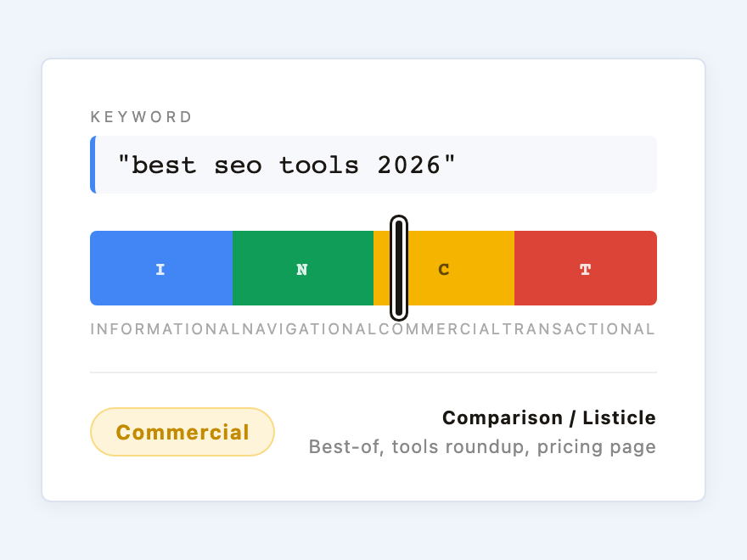This screenshot has height=560, width=747.
Task: Select the red Transactional segment marked T
Action: point(586,268)
